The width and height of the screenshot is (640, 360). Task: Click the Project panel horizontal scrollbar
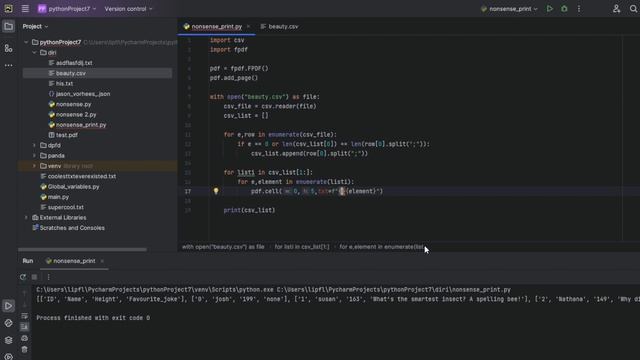pyautogui.click(x=82, y=249)
